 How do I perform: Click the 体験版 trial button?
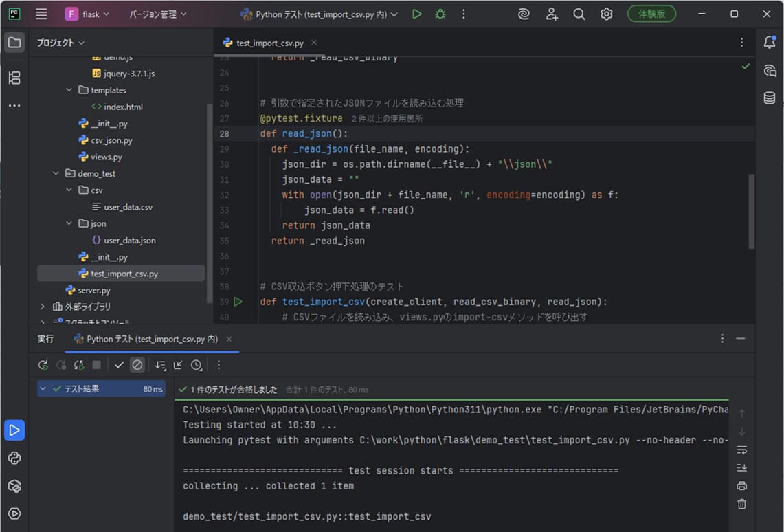[x=651, y=14]
